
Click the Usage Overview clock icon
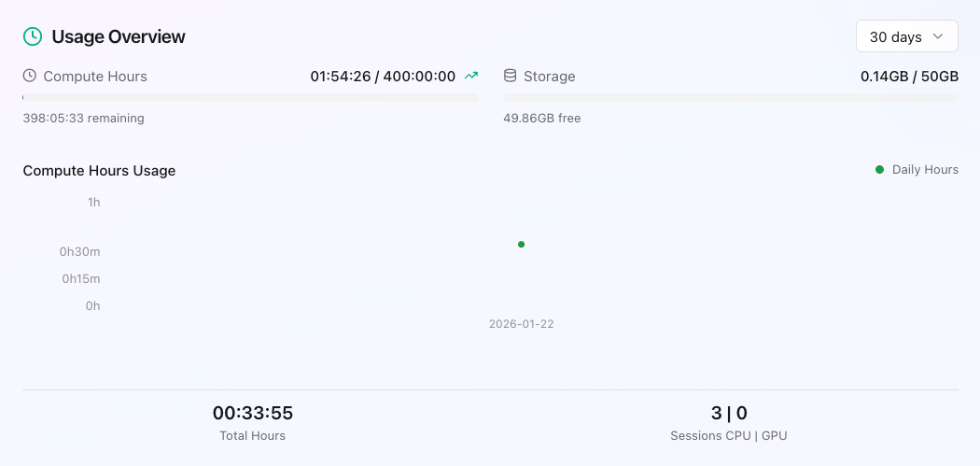point(33,36)
